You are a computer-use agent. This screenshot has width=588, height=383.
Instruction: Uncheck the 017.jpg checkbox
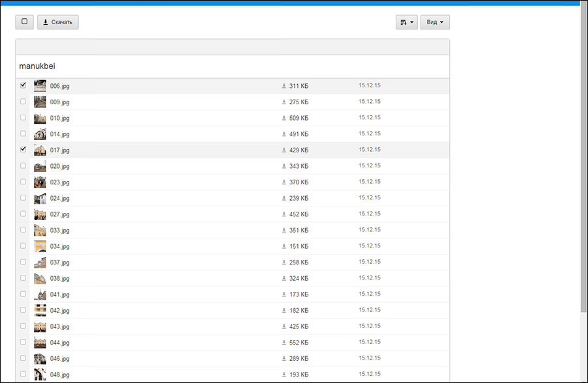23,149
